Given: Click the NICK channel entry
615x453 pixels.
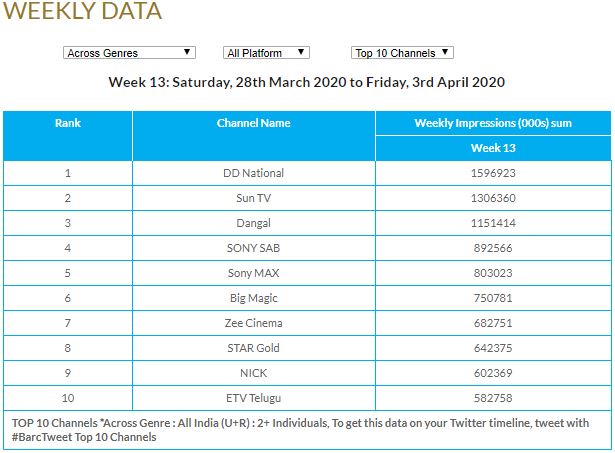Looking at the screenshot, I should pos(254,373).
